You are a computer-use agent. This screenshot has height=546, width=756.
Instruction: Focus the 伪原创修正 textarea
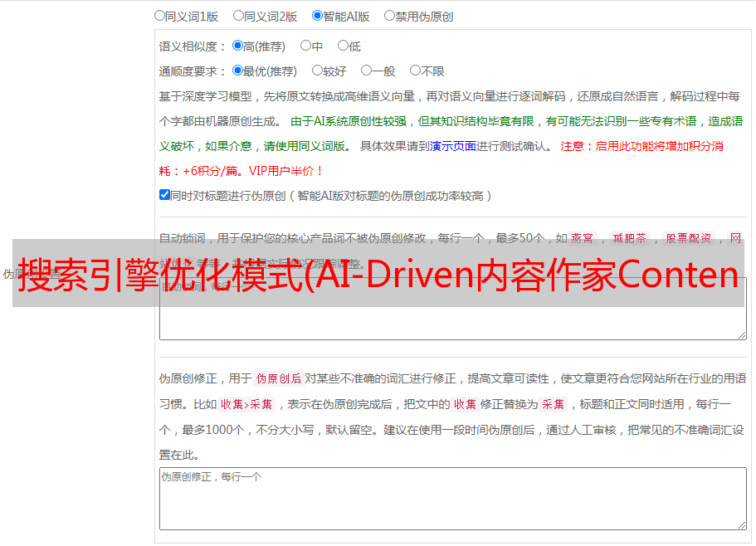coord(453,499)
